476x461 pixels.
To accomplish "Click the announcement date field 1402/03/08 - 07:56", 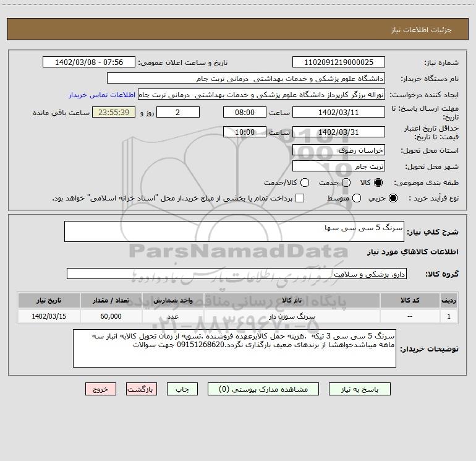I will click(89, 62).
